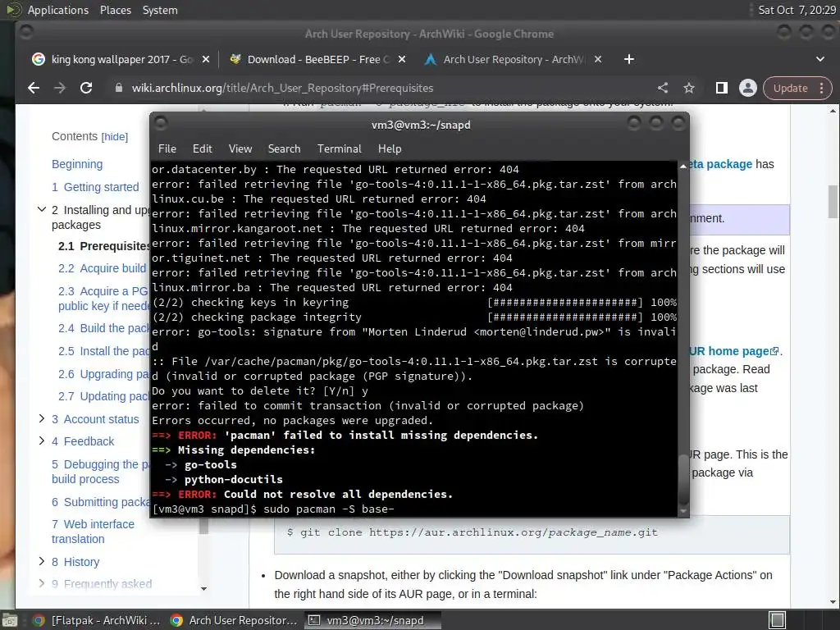
Task: Follow the AUR home page link
Action: point(733,351)
